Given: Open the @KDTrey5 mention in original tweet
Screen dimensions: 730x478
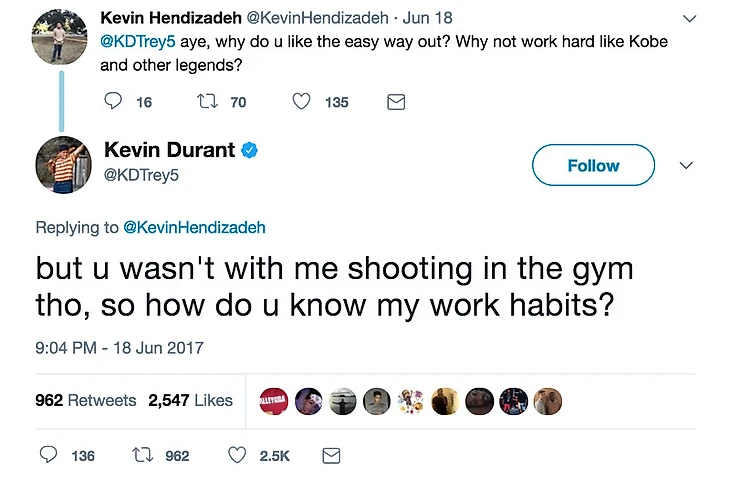Looking at the screenshot, I should 135,43.
